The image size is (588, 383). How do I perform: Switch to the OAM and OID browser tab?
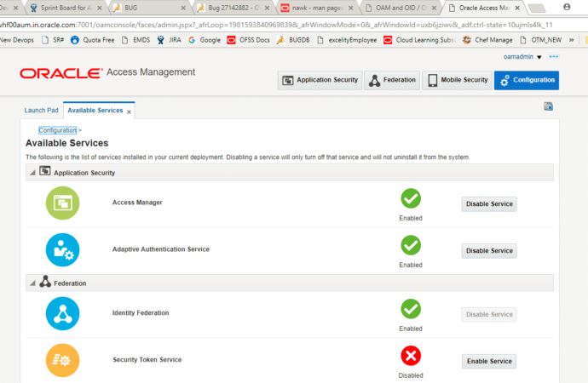(x=401, y=8)
